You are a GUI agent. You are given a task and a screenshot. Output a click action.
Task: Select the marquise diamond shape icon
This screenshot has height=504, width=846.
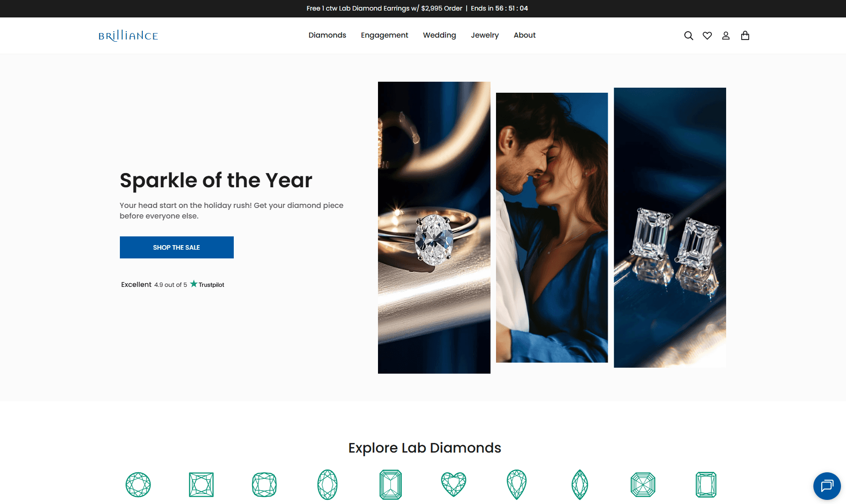pos(580,485)
